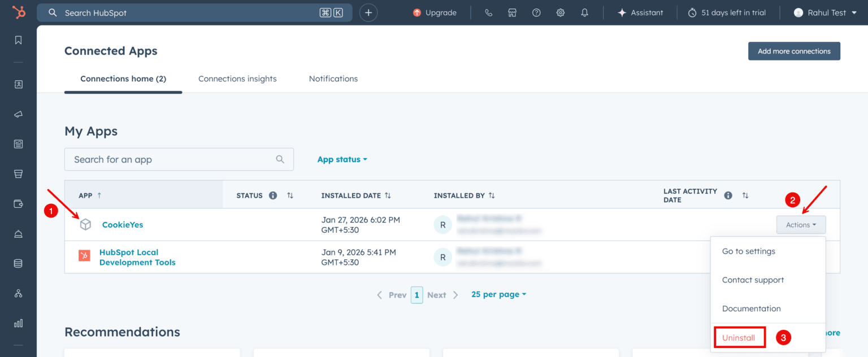Focus the Search for an app field
The width and height of the screenshot is (868, 357).
pos(179,159)
